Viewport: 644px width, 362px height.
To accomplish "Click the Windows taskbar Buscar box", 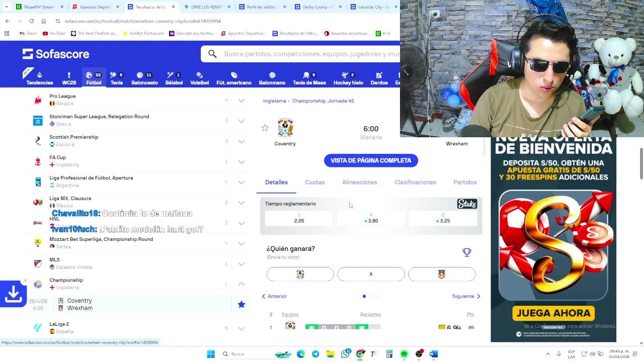I will (x=244, y=354).
